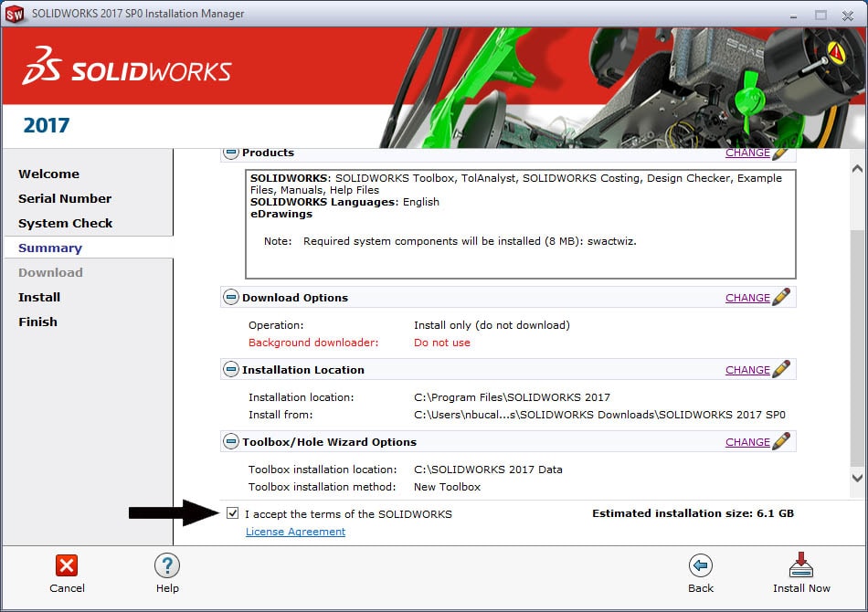Click the Help label

coord(167,588)
